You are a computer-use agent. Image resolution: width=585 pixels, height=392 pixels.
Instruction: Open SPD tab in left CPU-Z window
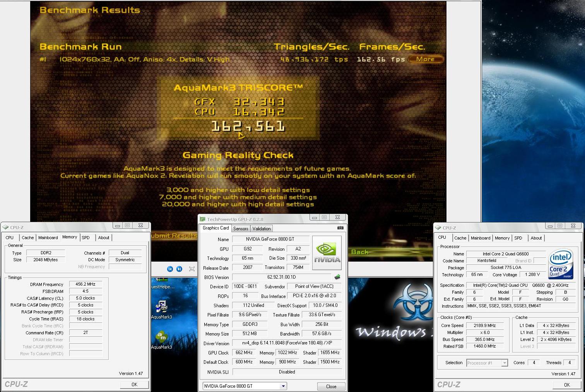coord(86,238)
